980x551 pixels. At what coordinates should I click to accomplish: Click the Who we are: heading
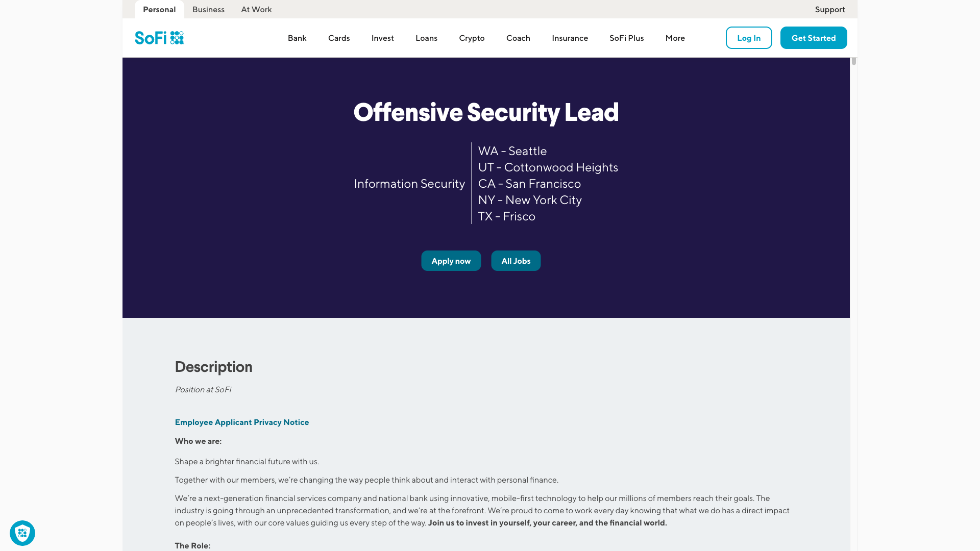[x=198, y=441]
